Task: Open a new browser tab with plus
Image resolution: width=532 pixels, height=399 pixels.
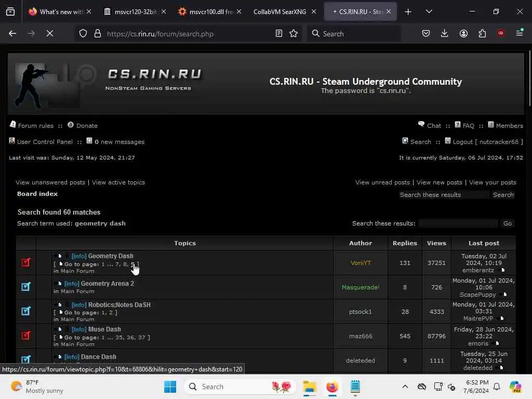Action: pos(408,12)
